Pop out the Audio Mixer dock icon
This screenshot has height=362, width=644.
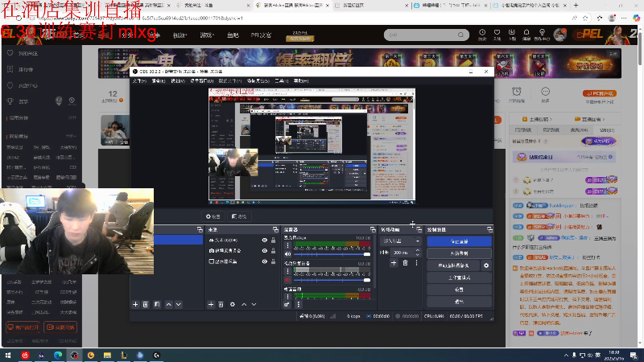pyautogui.click(x=373, y=229)
